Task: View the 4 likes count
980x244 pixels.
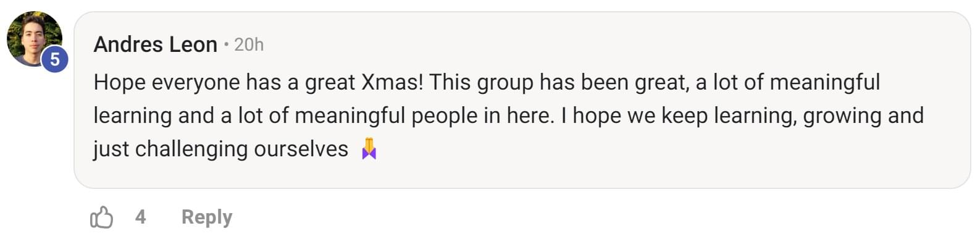Action: tap(141, 217)
